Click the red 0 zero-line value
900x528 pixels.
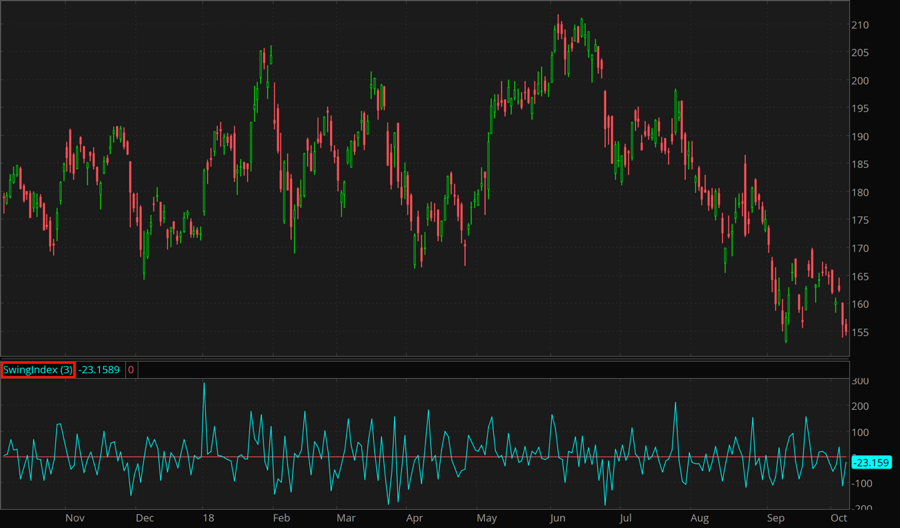pos(131,370)
